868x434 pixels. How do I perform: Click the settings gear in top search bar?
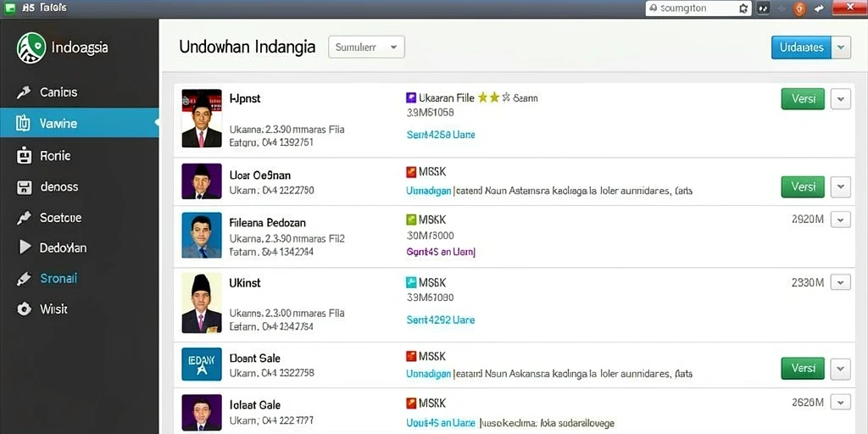[x=743, y=8]
